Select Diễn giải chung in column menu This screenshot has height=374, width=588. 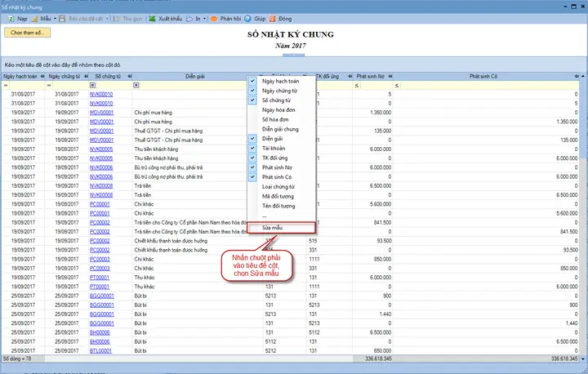click(281, 129)
